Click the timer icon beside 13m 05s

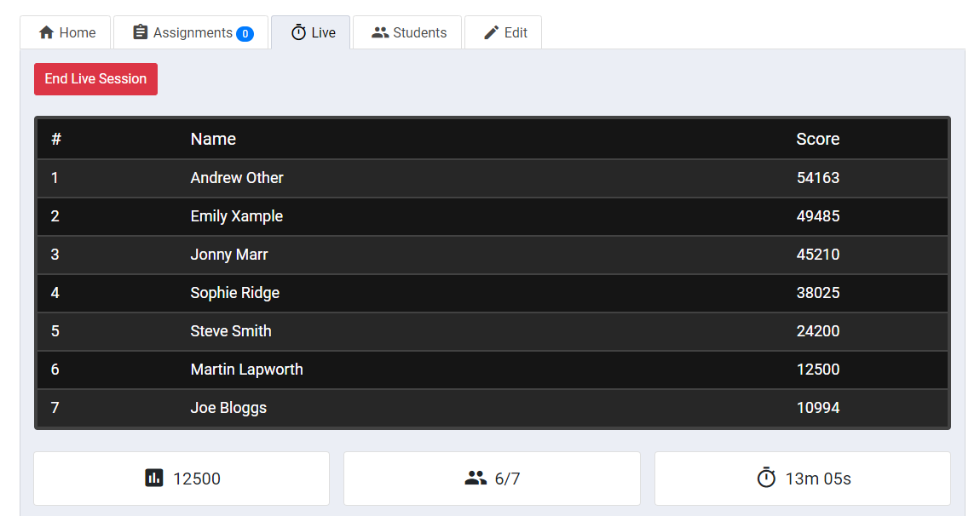tap(766, 478)
